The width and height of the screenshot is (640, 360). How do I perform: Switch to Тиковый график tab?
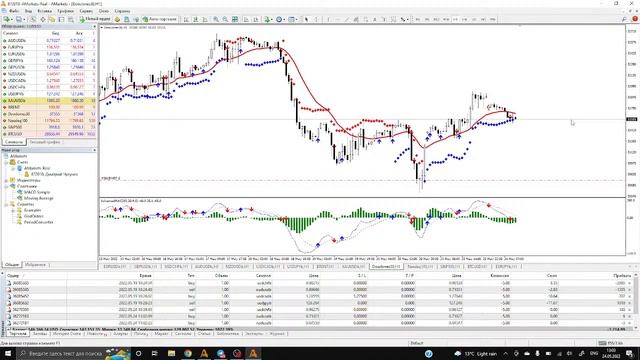pyautogui.click(x=44, y=142)
